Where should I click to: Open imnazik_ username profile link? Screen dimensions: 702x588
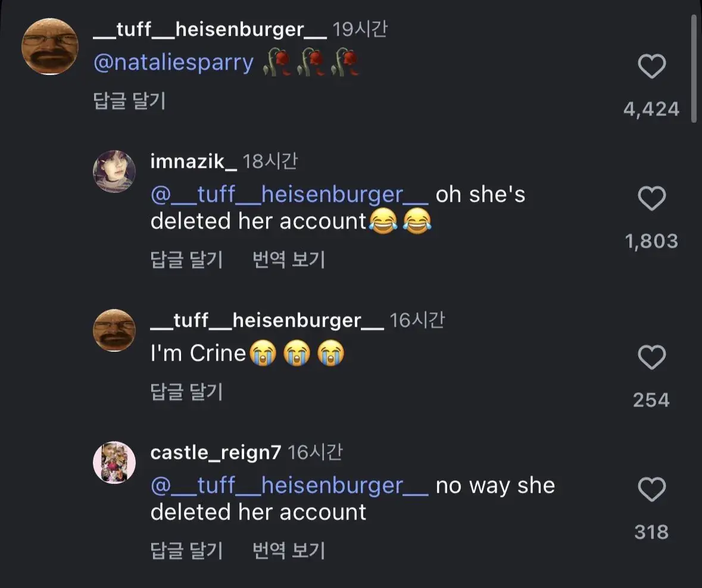coord(194,161)
